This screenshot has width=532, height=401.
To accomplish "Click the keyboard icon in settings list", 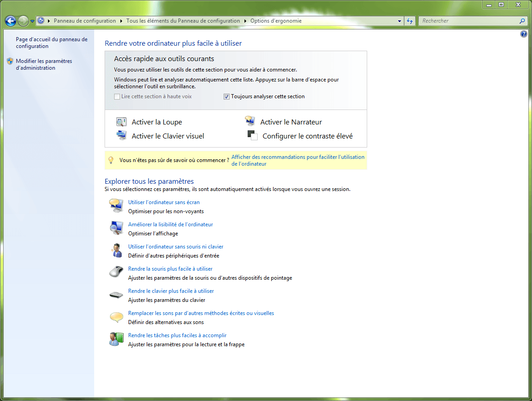I will [116, 295].
